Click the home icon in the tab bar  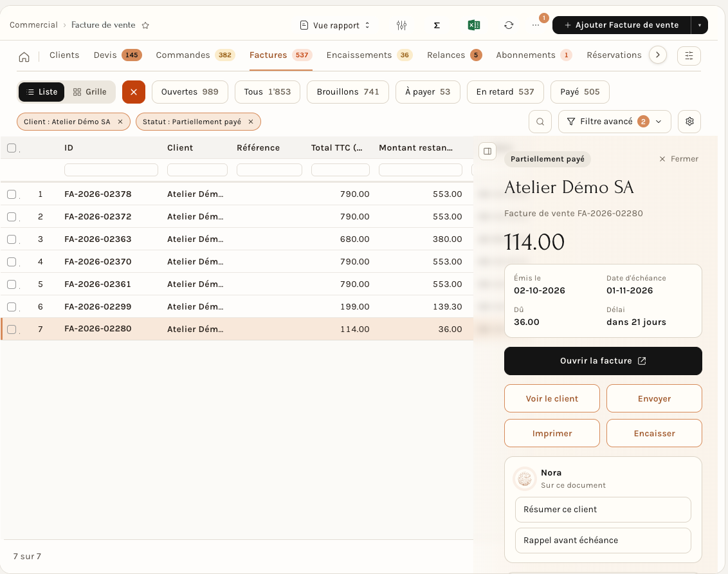(24, 57)
